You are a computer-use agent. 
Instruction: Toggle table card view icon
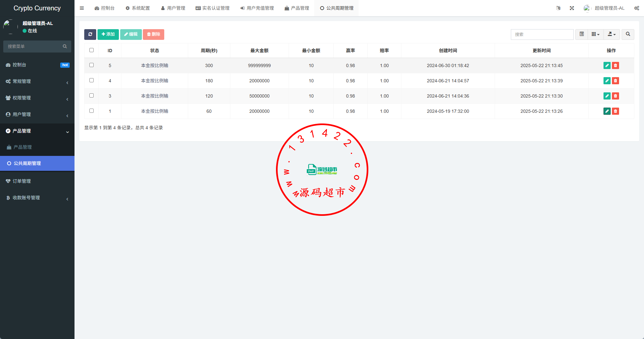pyautogui.click(x=581, y=34)
